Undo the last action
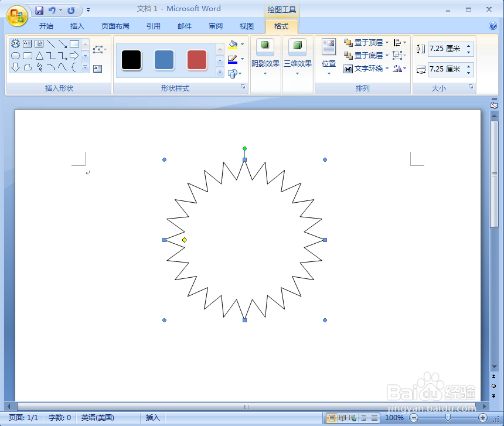The width and height of the screenshot is (504, 426). coord(52,11)
